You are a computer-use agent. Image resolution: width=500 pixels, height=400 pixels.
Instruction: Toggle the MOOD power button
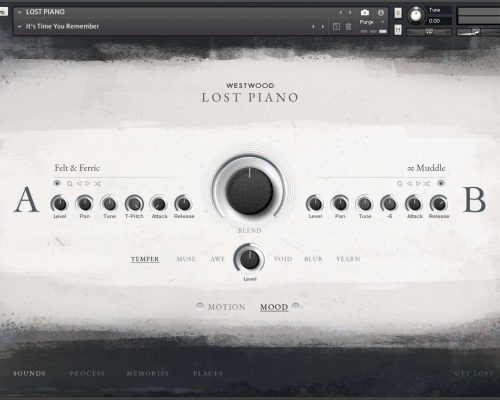click(x=296, y=306)
